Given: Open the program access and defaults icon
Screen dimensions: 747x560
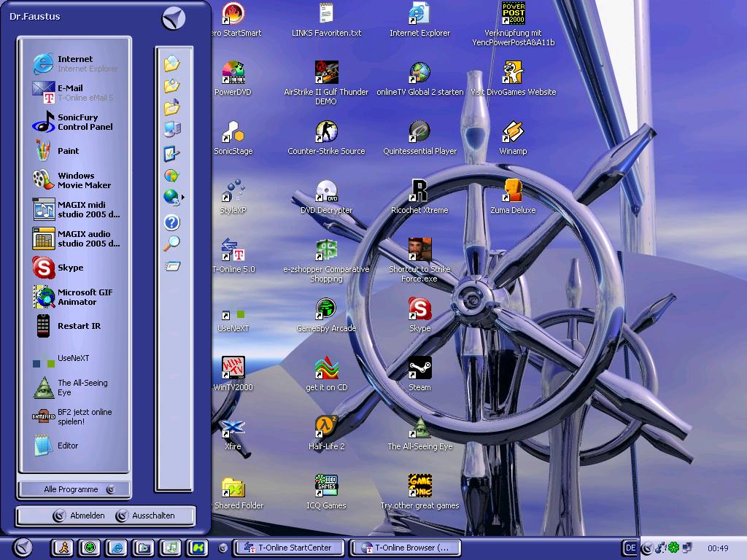Looking at the screenshot, I should click(x=171, y=175).
